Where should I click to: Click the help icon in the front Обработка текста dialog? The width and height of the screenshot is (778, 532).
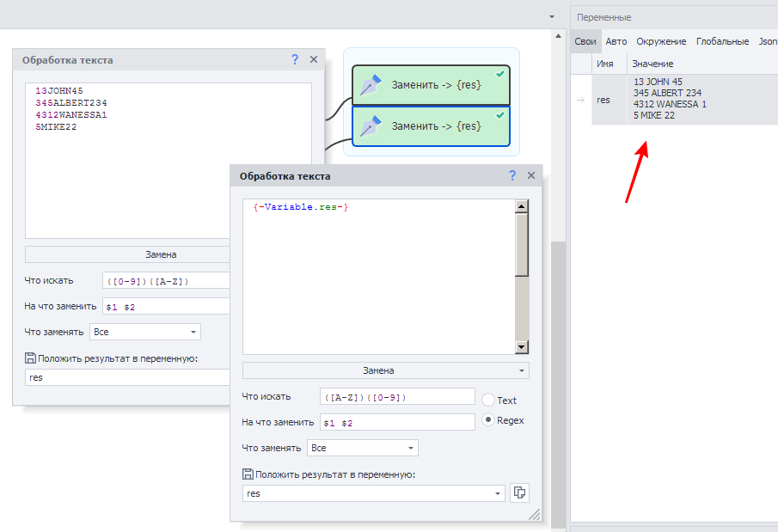tap(512, 175)
